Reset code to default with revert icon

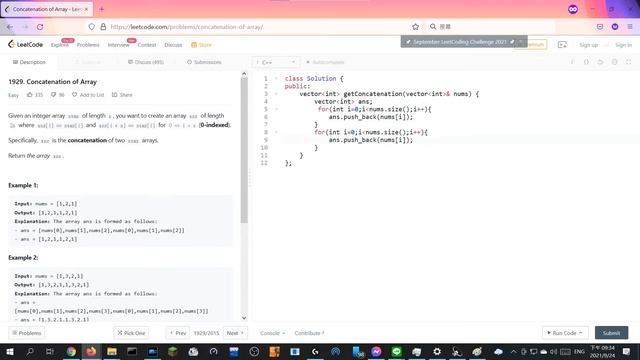600,62
